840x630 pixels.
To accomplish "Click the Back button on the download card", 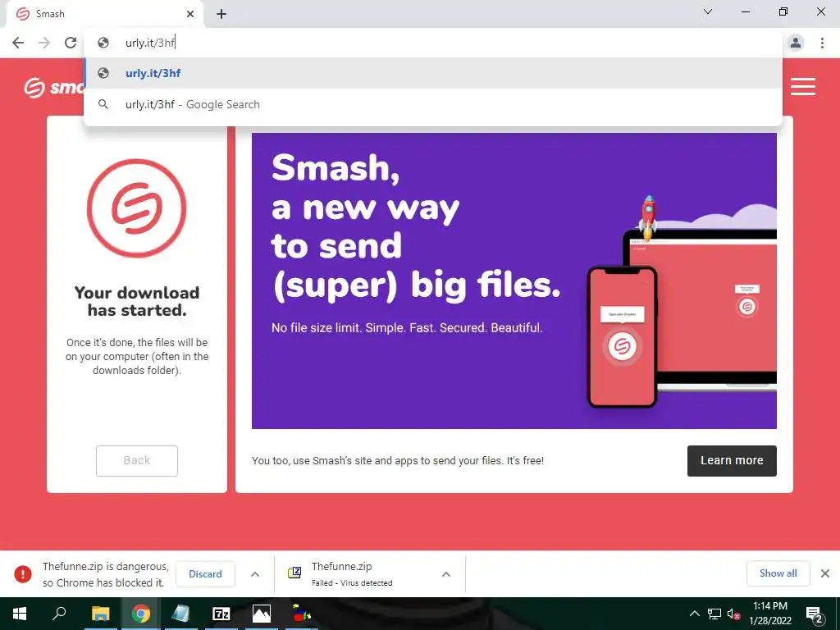I will pos(137,461).
